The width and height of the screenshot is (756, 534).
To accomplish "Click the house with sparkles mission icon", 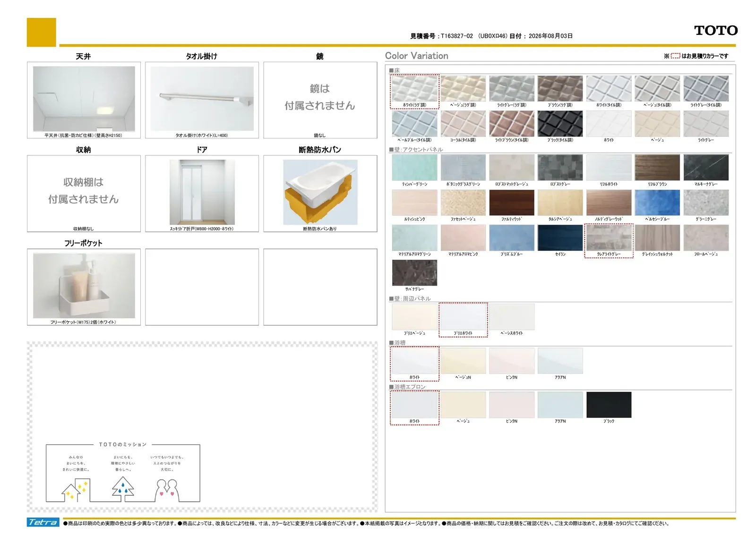I will 76,490.
